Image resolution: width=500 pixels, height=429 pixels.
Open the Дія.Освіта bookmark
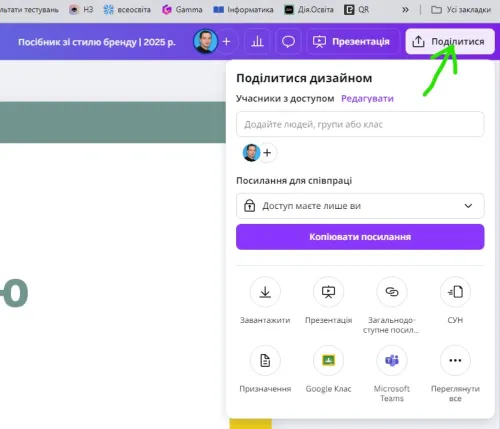point(309,10)
